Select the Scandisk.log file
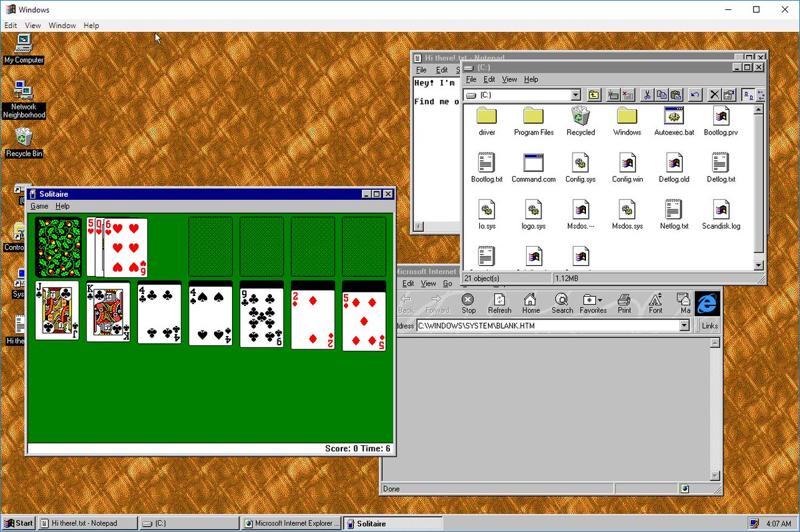800x532 pixels. pyautogui.click(x=721, y=215)
